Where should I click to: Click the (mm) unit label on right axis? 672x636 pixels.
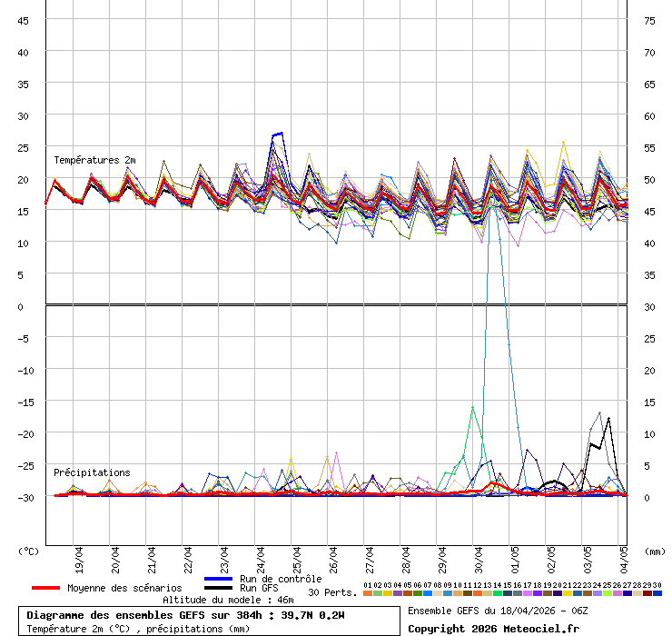[x=654, y=551]
